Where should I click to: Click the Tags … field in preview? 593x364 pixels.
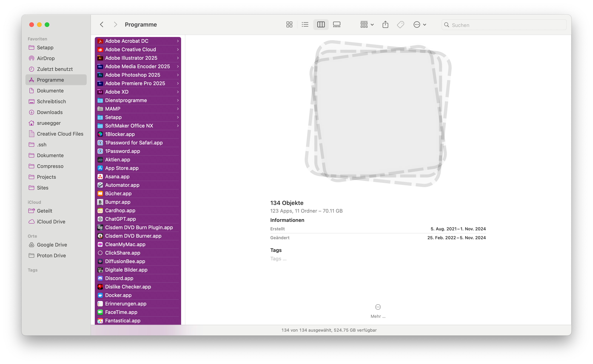coord(278,258)
